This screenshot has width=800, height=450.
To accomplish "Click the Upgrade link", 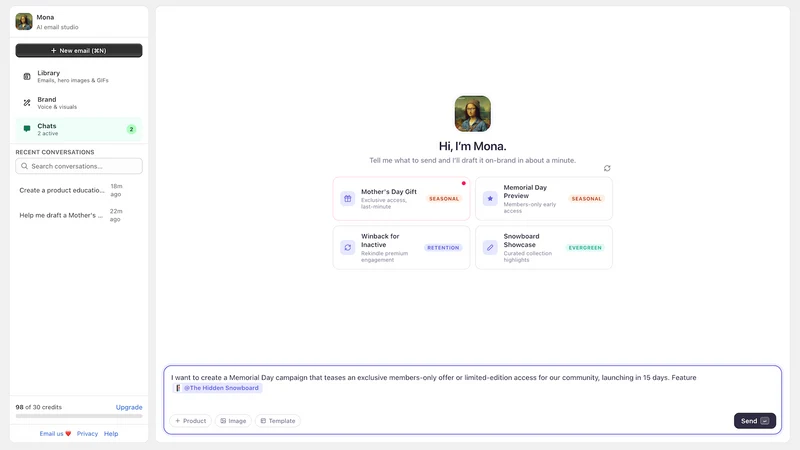I will pos(129,407).
